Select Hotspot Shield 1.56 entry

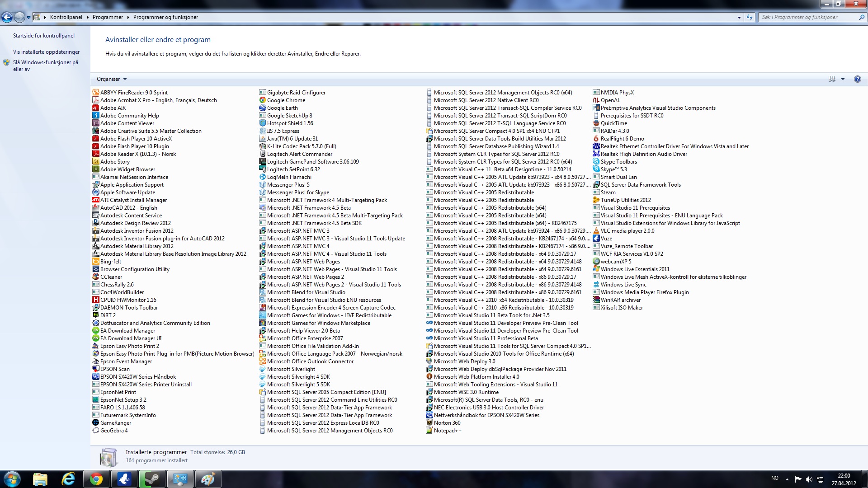(x=286, y=123)
